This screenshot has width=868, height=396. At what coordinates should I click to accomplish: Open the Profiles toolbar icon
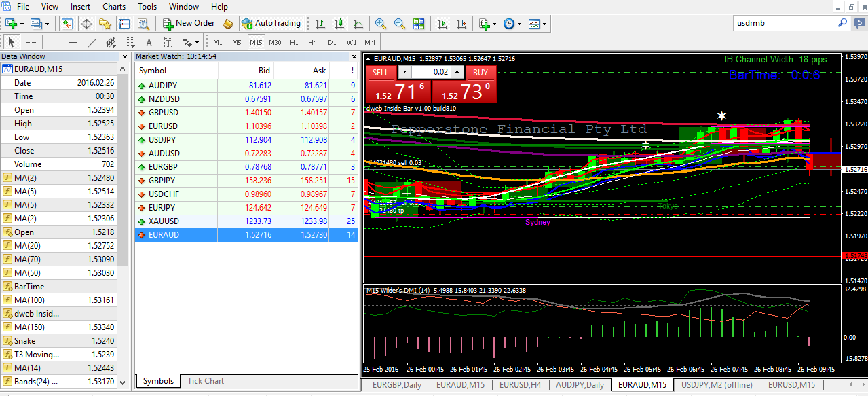[36, 23]
